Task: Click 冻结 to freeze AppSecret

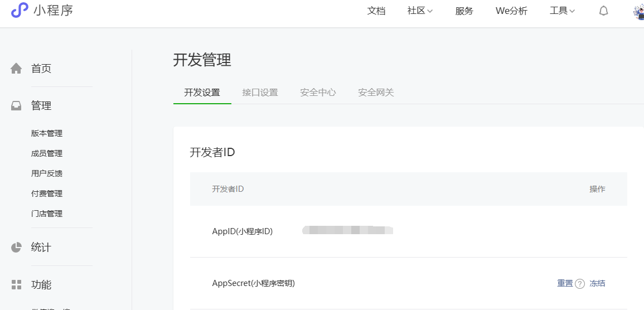Action: click(x=597, y=283)
